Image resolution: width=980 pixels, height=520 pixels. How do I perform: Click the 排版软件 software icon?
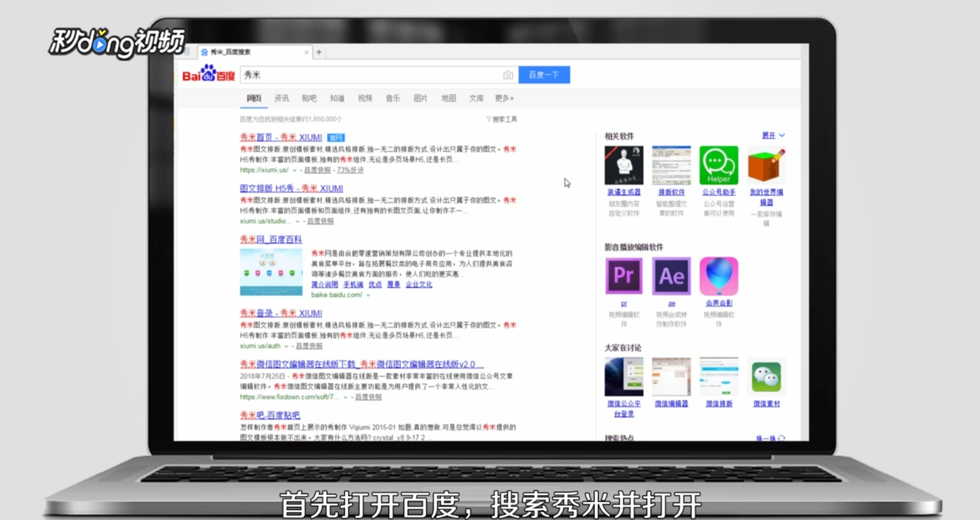click(x=671, y=165)
